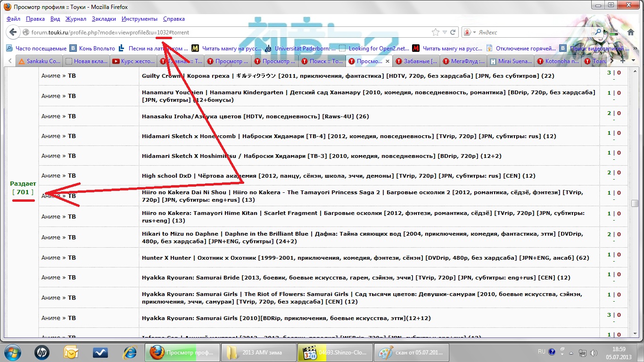Image resolution: width=644 pixels, height=362 pixels.
Task: Close the active profile view tab
Action: [388, 61]
